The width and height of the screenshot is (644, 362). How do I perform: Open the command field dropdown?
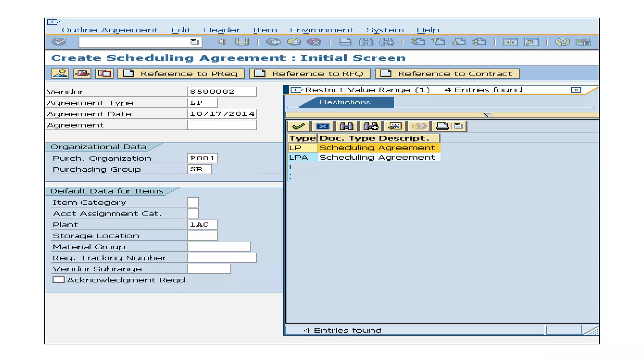(194, 42)
